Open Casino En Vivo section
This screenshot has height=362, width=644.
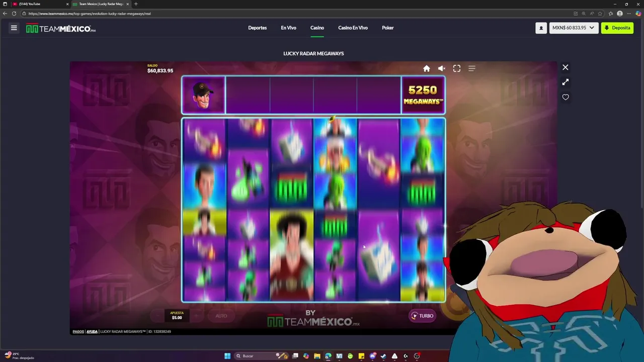click(353, 28)
